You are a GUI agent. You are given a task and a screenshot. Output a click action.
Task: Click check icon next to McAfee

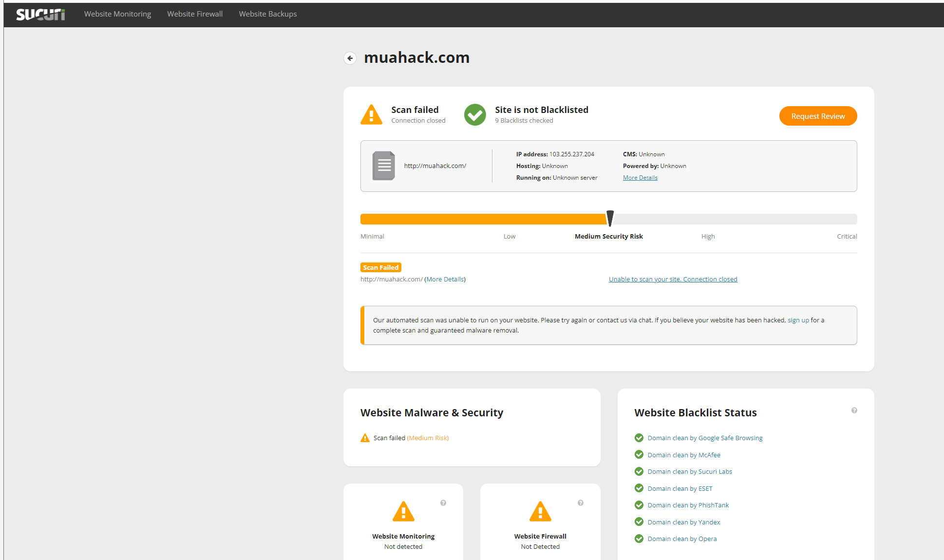click(639, 454)
